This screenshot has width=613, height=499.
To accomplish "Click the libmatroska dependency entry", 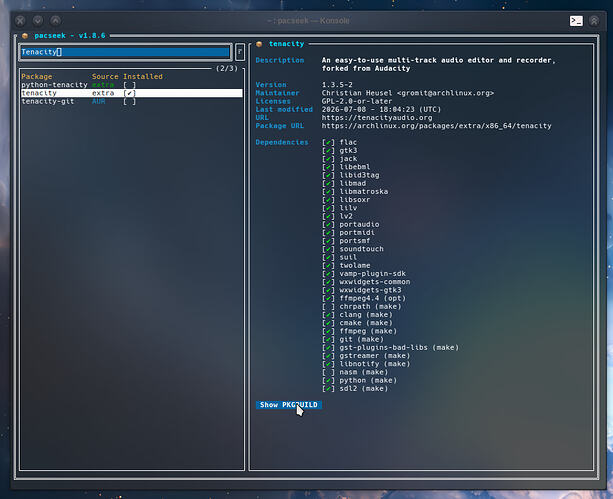I will click(x=364, y=192).
